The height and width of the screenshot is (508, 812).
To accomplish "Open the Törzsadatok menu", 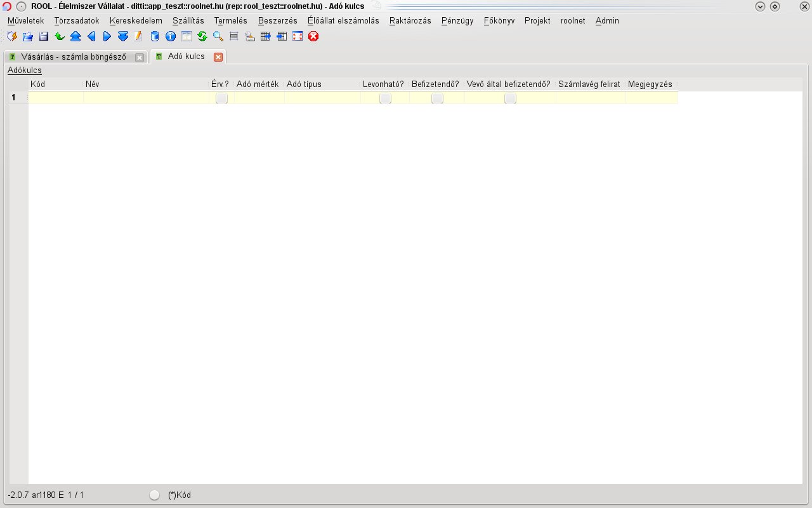I will point(77,20).
